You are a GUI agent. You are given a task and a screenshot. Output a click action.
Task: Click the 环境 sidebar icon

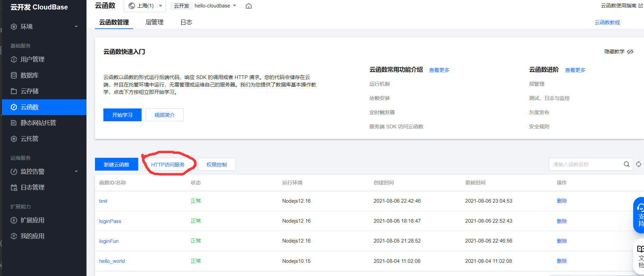tap(14, 27)
